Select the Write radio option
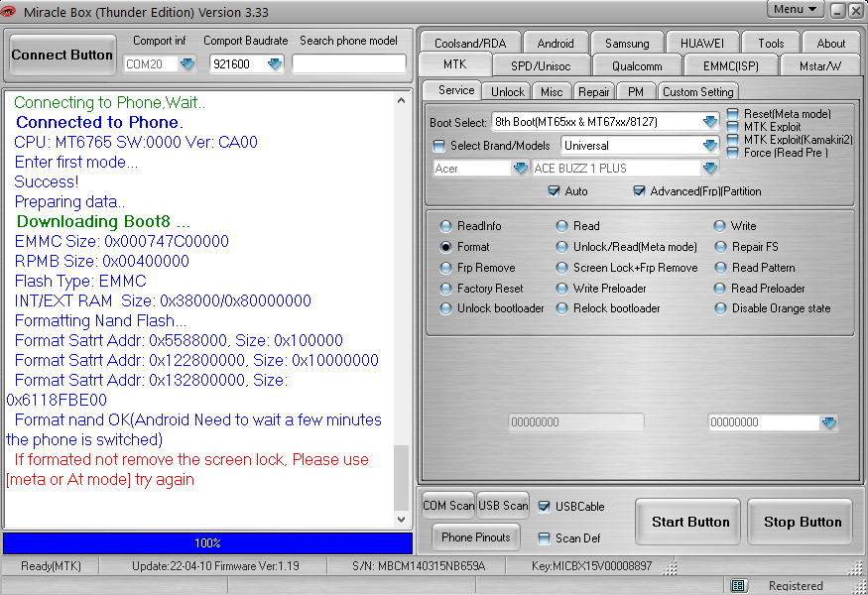Screen dimensions: 868x595 [719, 226]
